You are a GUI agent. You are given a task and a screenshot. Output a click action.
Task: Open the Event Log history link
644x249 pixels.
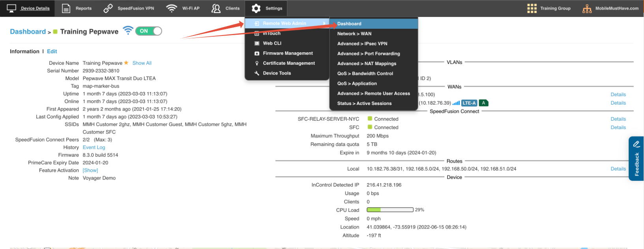[x=94, y=147]
